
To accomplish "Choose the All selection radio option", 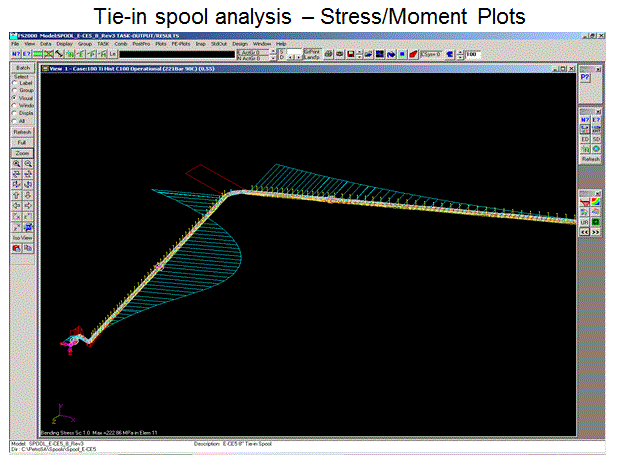I will (x=13, y=119).
